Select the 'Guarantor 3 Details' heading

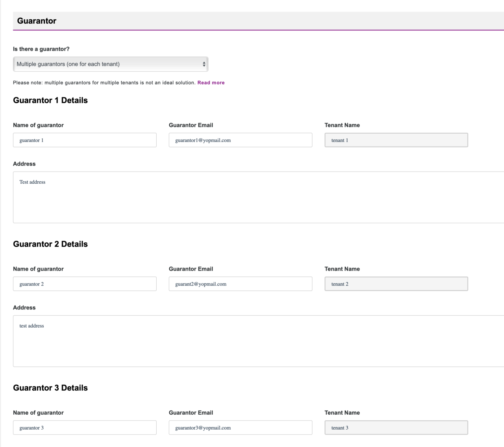(x=50, y=388)
